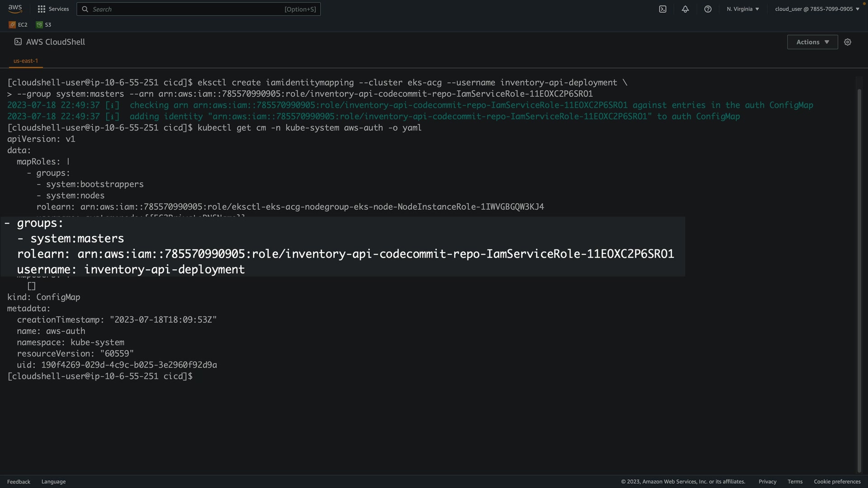Viewport: 868px width, 488px height.
Task: Open Cookie preferences
Action: (837, 482)
